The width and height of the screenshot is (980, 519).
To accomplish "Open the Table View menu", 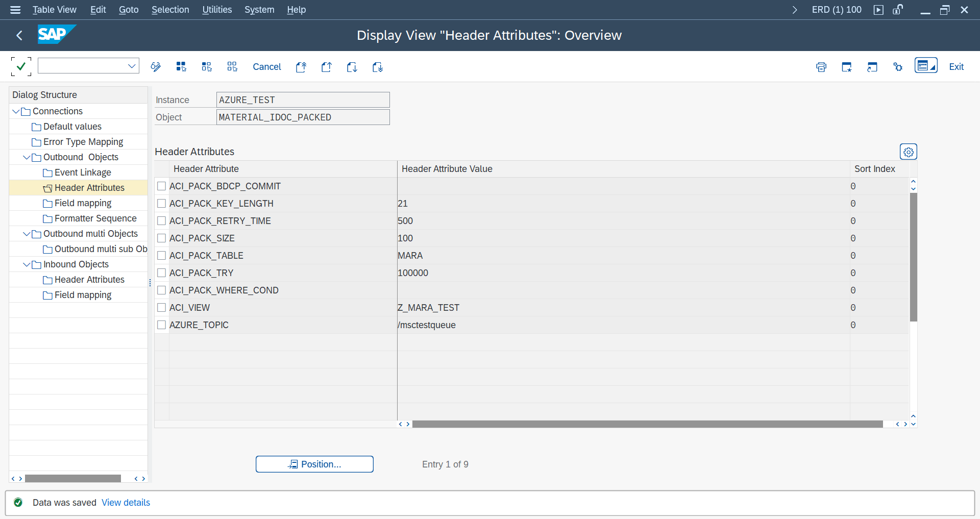I will [54, 10].
